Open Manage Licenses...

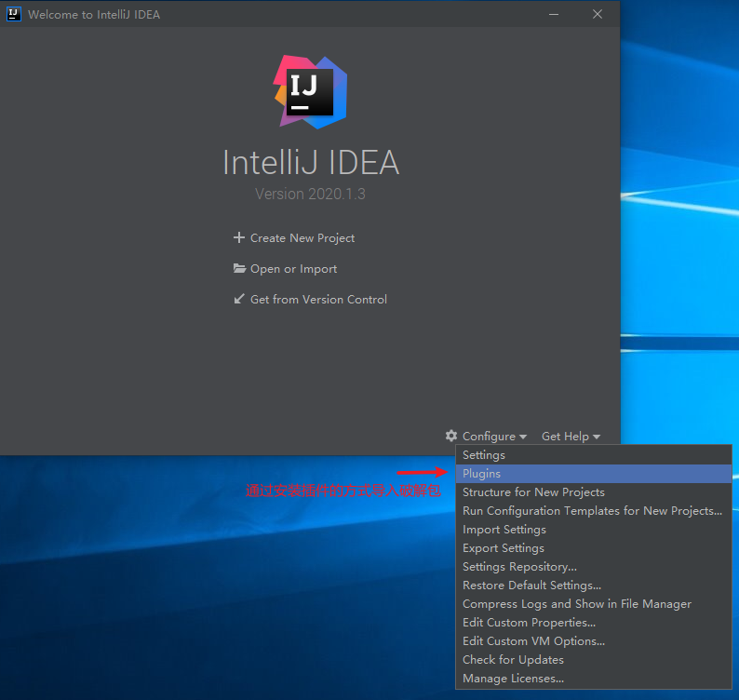coord(594,679)
